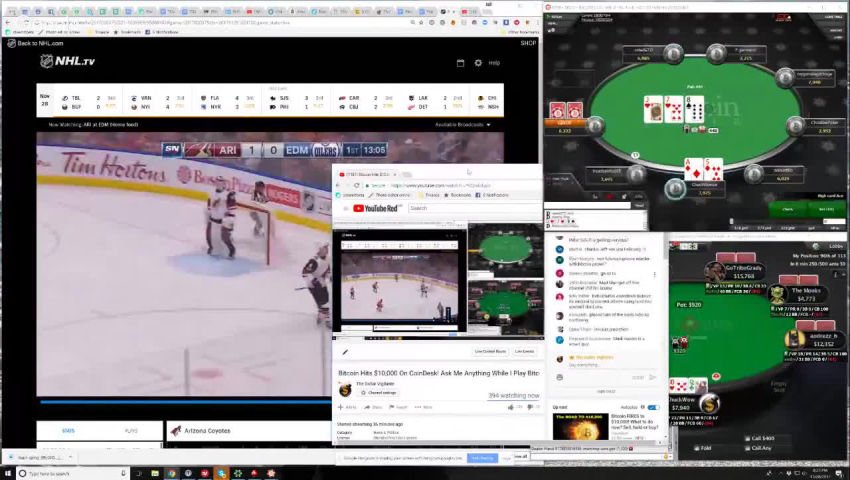Open NHL.tv Help link
This screenshot has height=480, width=850.
coord(494,63)
